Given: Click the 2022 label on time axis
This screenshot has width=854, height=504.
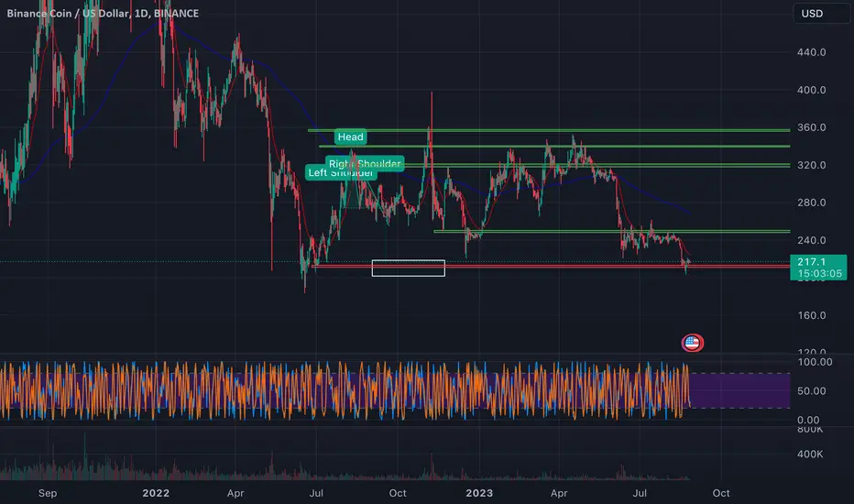Looking at the screenshot, I should click(156, 493).
